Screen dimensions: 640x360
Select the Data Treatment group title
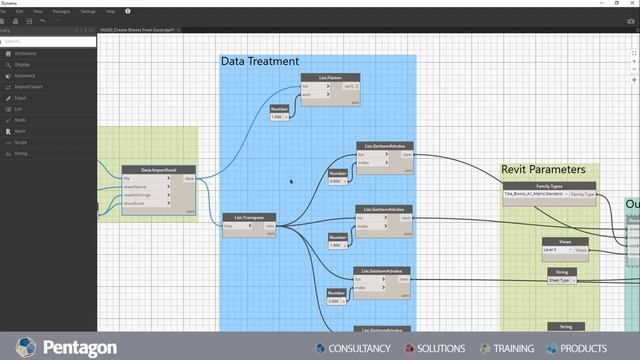click(x=260, y=61)
